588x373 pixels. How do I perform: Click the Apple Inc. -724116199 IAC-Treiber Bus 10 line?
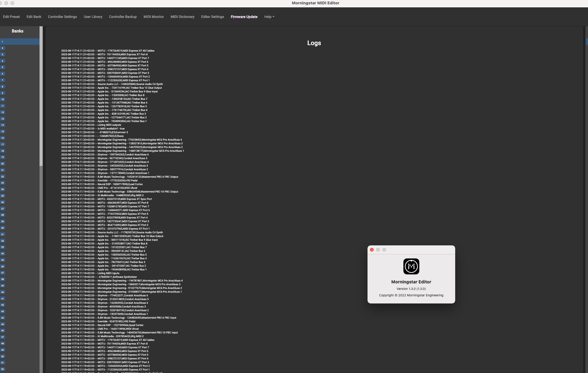click(x=111, y=88)
